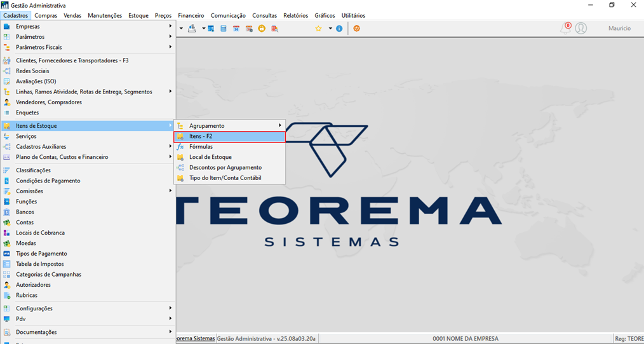Open the calculator toolbar icon
This screenshot has width=644, height=344.
pos(223,29)
